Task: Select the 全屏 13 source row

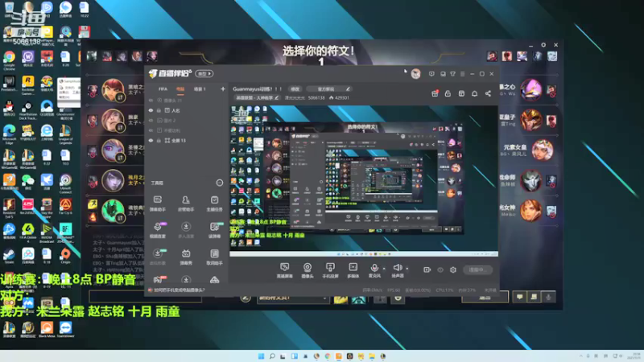Action: pyautogui.click(x=187, y=140)
